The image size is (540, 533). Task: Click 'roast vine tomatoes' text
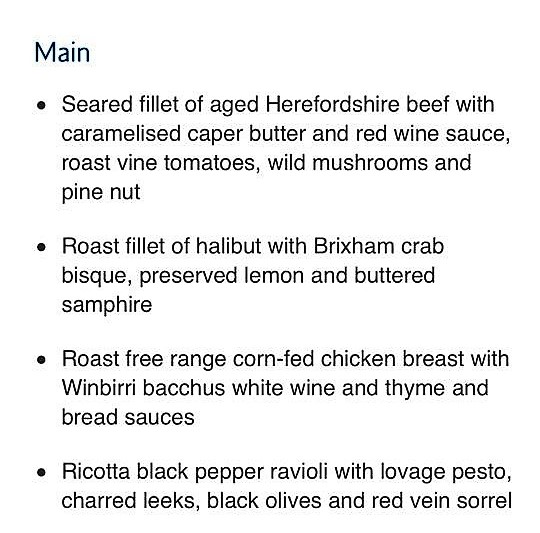click(159, 163)
